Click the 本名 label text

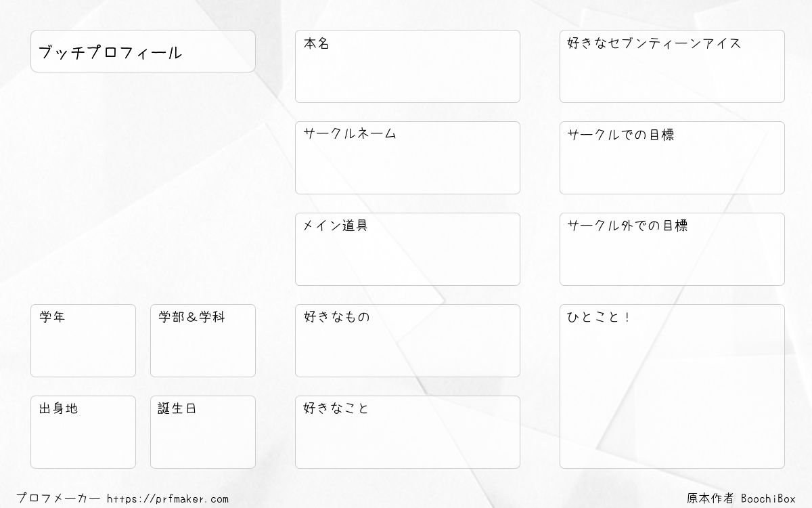(x=316, y=43)
